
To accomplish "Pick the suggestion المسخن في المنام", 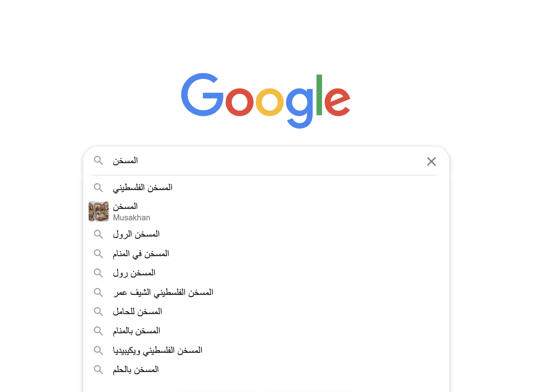I will 141,254.
